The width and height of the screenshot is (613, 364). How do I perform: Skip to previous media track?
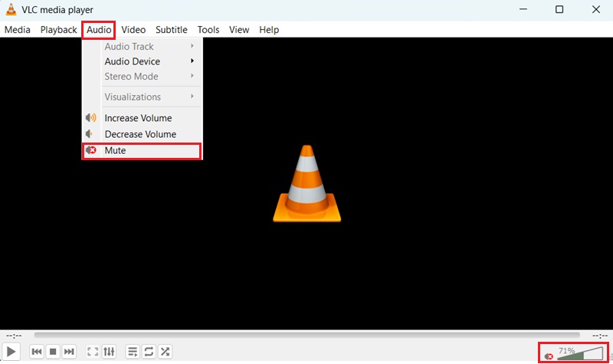[37, 352]
